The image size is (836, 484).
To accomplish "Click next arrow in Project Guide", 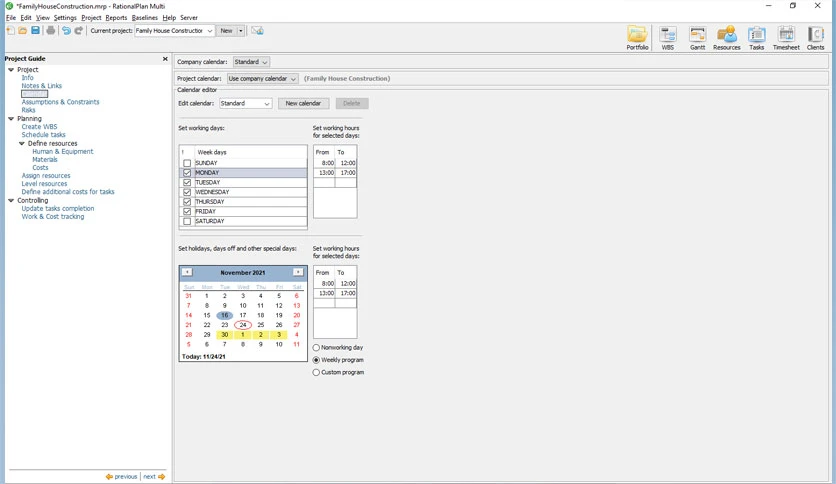I will coord(154,477).
